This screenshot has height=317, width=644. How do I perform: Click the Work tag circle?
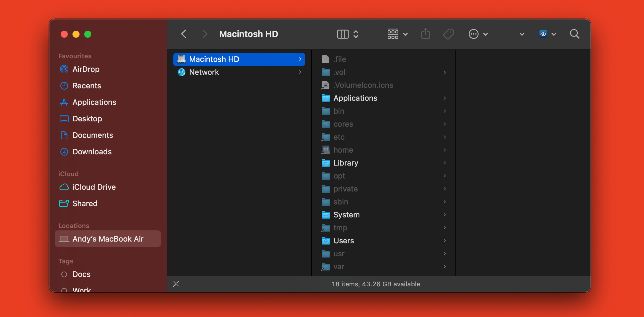pyautogui.click(x=64, y=290)
